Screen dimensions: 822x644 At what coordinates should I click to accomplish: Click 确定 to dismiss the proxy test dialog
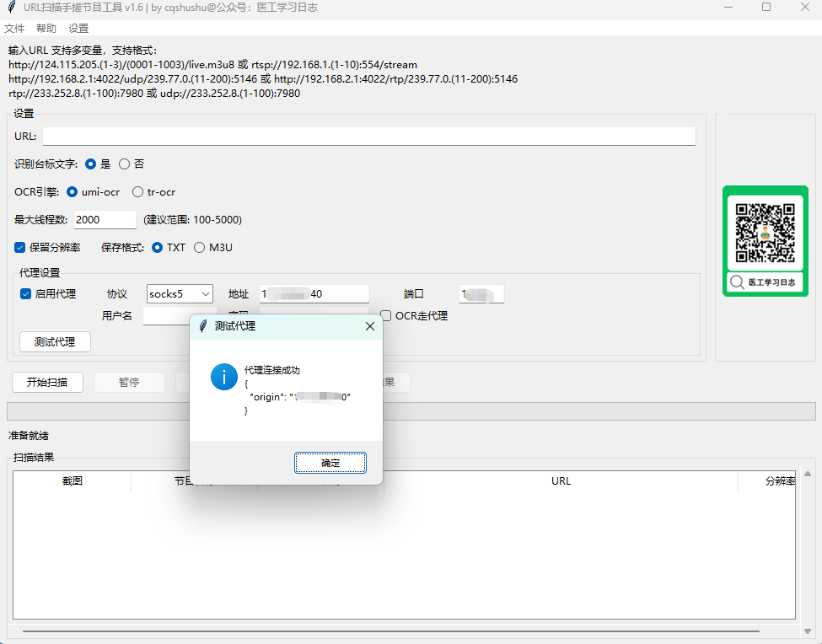click(x=330, y=463)
